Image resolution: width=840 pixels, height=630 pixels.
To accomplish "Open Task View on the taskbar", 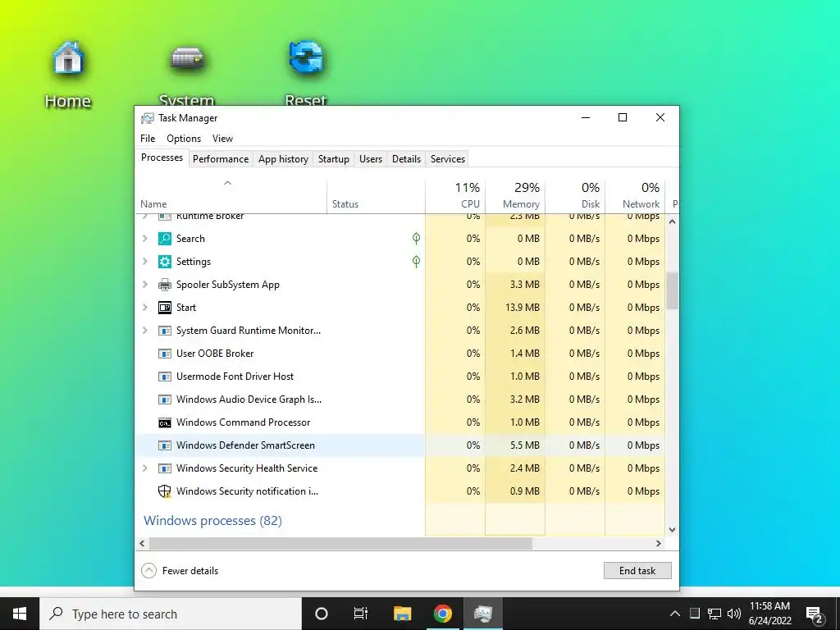I will pyautogui.click(x=361, y=614).
